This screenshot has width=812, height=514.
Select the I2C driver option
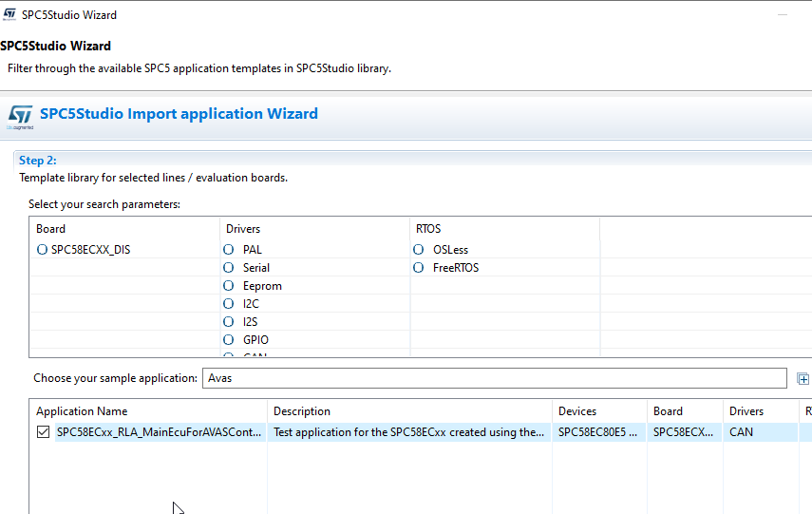pos(228,304)
